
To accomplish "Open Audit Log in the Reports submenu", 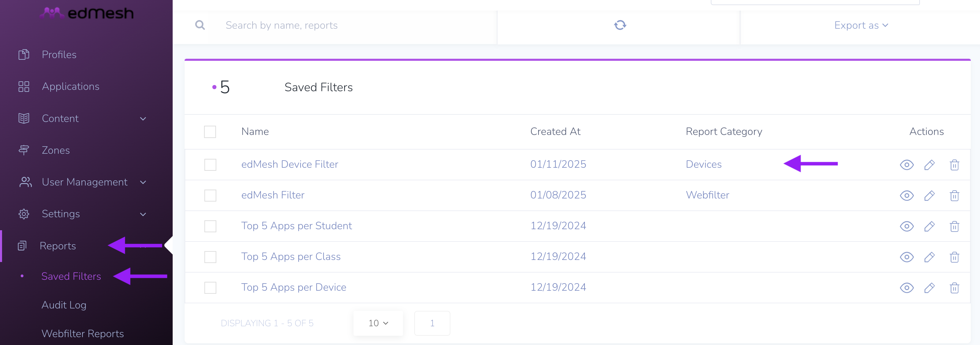I will (x=64, y=305).
